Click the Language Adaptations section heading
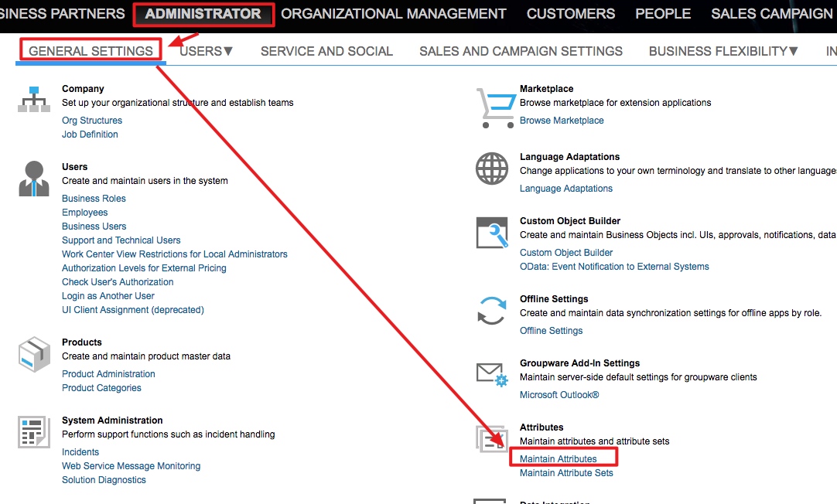Viewport: 837px width, 504px height. [569, 157]
